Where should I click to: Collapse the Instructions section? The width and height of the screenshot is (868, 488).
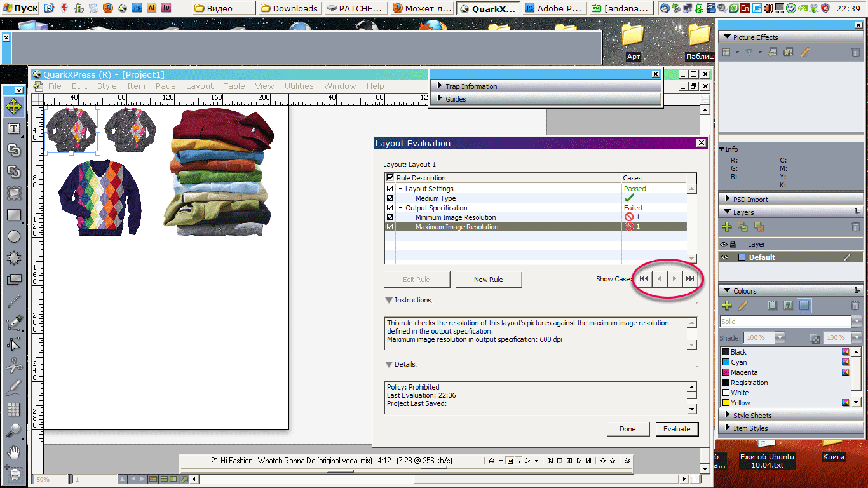point(388,300)
